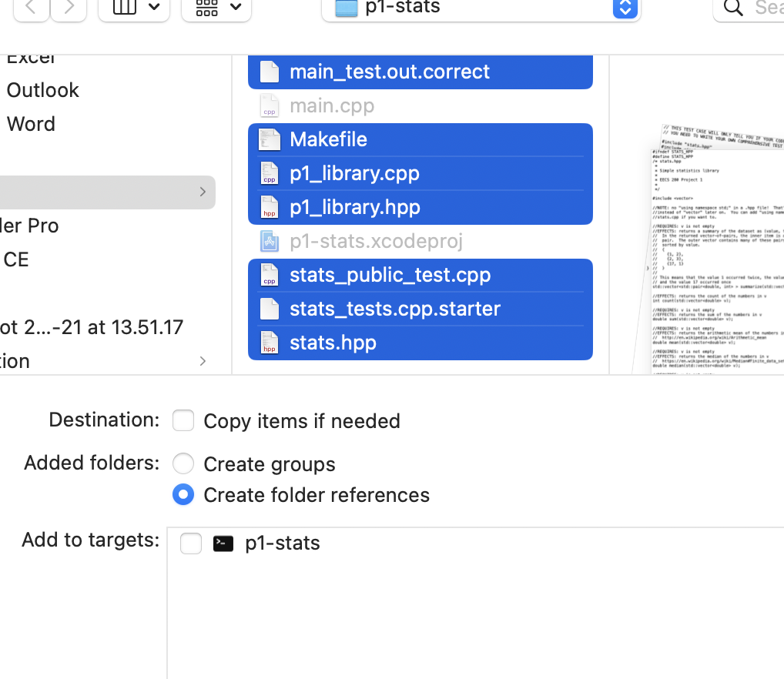Click the Xcode project icon beside p1-stats.xcodeproj
The width and height of the screenshot is (784, 679).
tap(270, 241)
